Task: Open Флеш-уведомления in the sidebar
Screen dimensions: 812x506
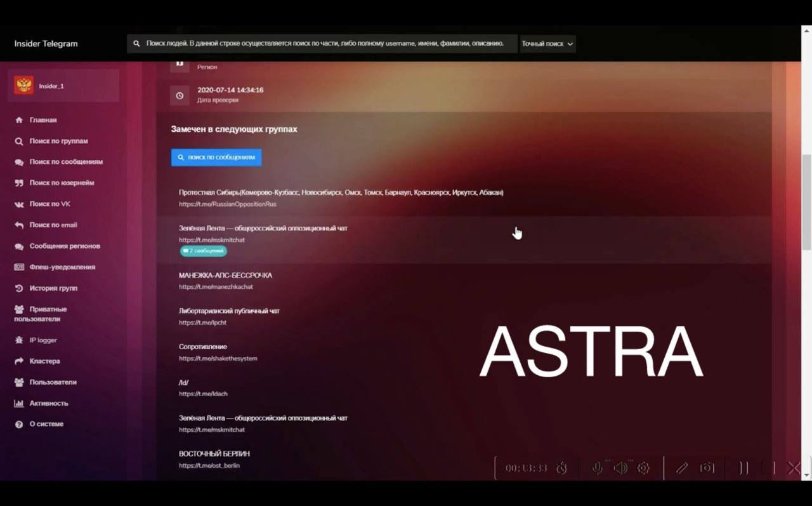Action: click(x=62, y=267)
